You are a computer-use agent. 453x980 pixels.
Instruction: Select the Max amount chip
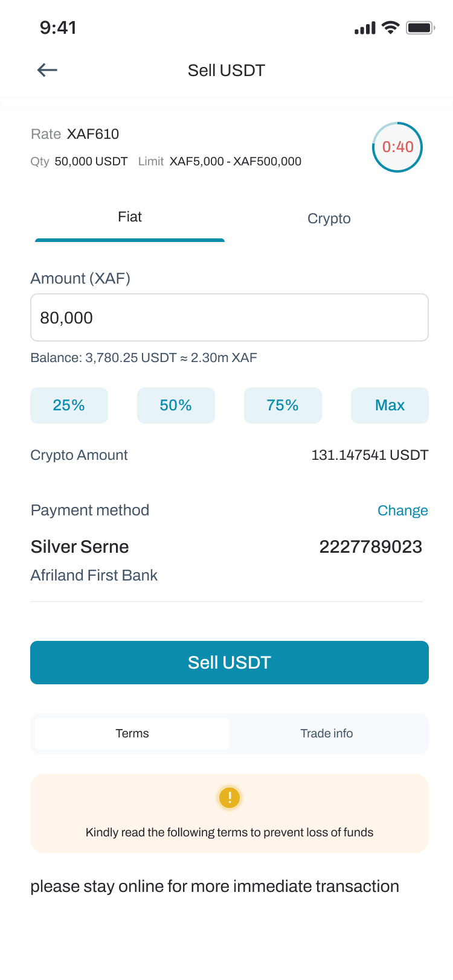[390, 406]
